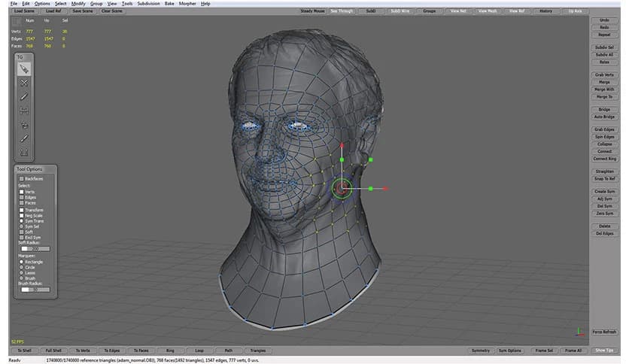Choose the Lasso marquee option
Image resolution: width=629 pixels, height=364 pixels.
[22, 272]
